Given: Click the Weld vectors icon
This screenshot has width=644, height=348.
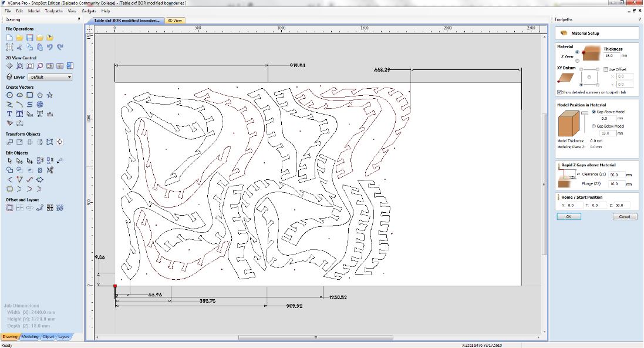Looking at the screenshot, I should [x=9, y=170].
